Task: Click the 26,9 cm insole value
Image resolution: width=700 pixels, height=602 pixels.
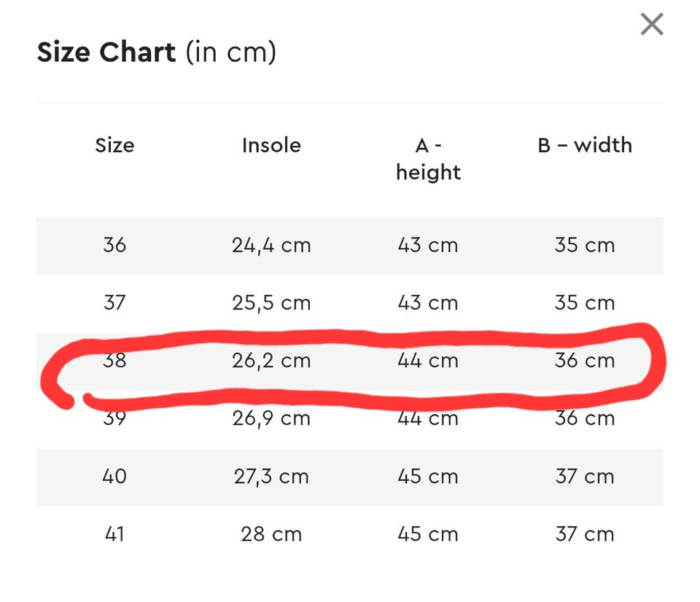Action: pos(271,418)
